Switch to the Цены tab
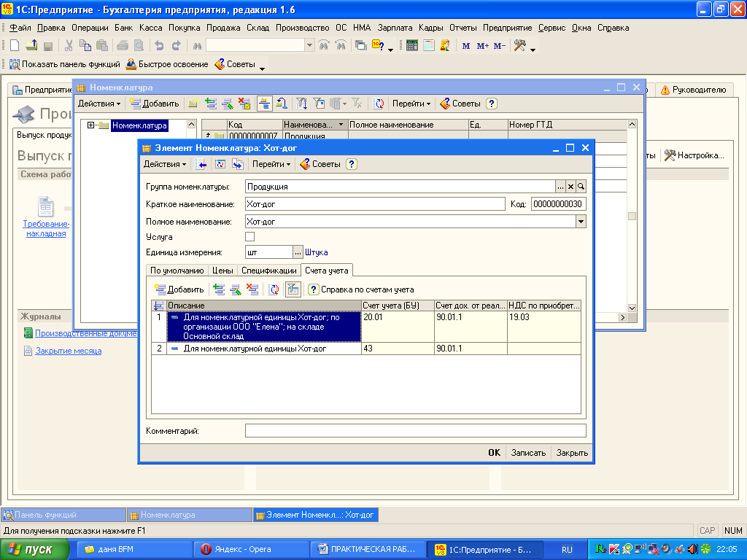This screenshot has width=747, height=560. tap(222, 271)
